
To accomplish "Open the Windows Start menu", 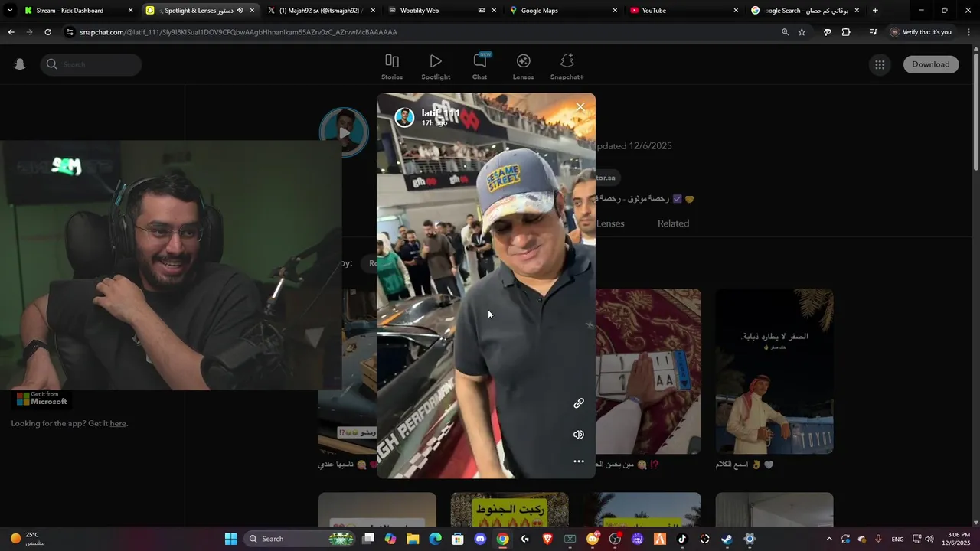I will (230, 539).
